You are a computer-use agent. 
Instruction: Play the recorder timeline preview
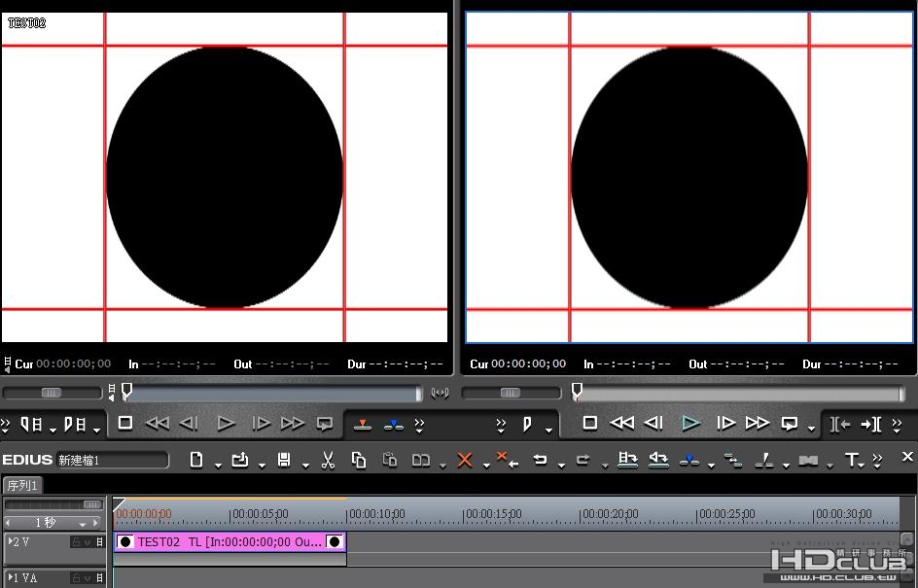(x=690, y=423)
